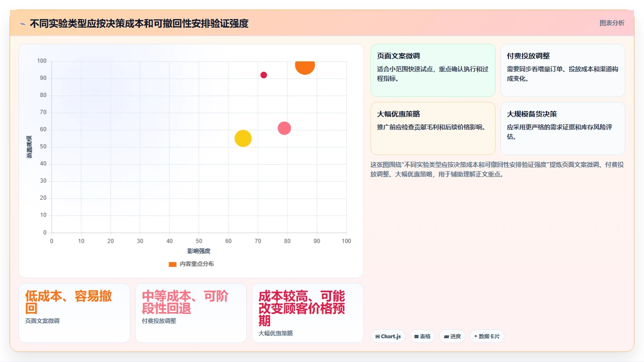The width and height of the screenshot is (644, 362).
Task: Click the 数据卡片 tag chip
Action: pos(487,336)
